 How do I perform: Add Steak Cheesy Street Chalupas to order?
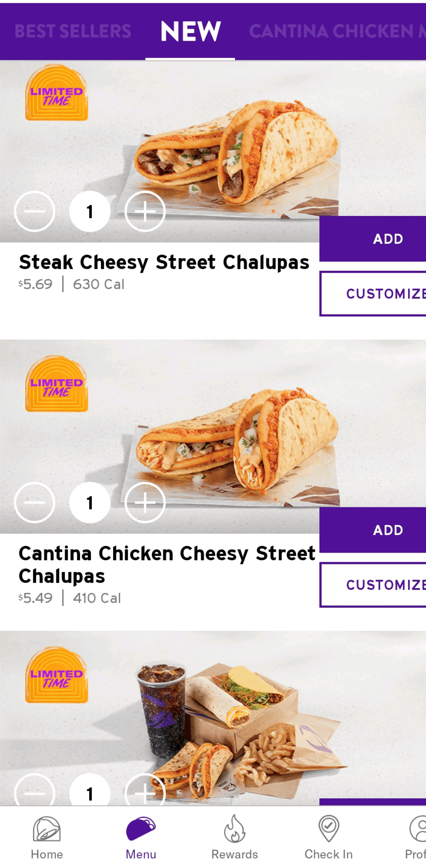(388, 239)
